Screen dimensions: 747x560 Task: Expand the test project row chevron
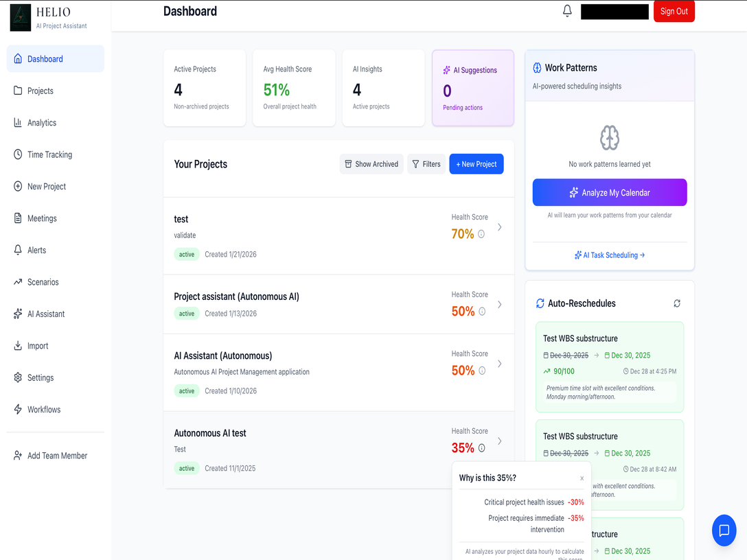(x=499, y=226)
